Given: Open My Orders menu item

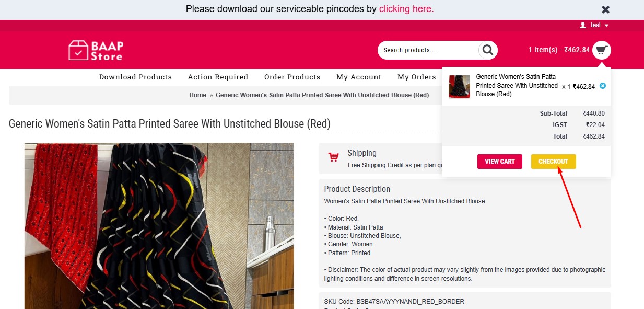Looking at the screenshot, I should (416, 77).
